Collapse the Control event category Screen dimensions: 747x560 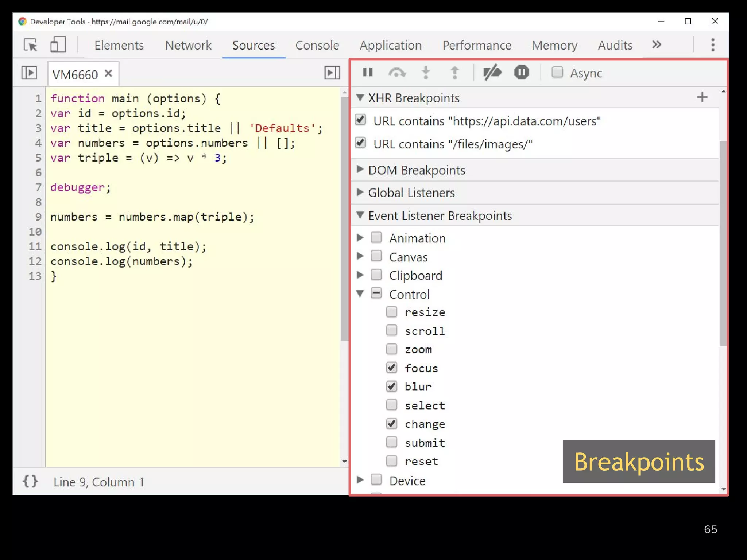click(x=360, y=293)
